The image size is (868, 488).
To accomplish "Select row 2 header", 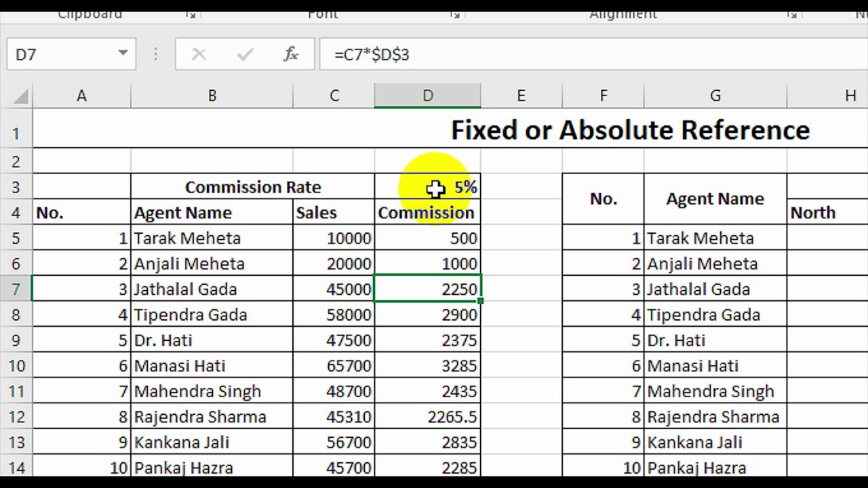I will click(x=16, y=161).
